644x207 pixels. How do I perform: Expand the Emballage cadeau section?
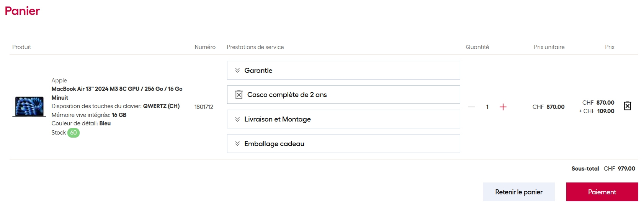click(343, 144)
